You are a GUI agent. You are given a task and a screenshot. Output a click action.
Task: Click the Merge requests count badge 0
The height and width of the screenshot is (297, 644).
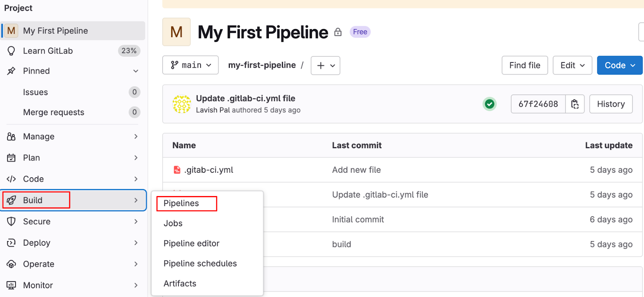click(134, 112)
